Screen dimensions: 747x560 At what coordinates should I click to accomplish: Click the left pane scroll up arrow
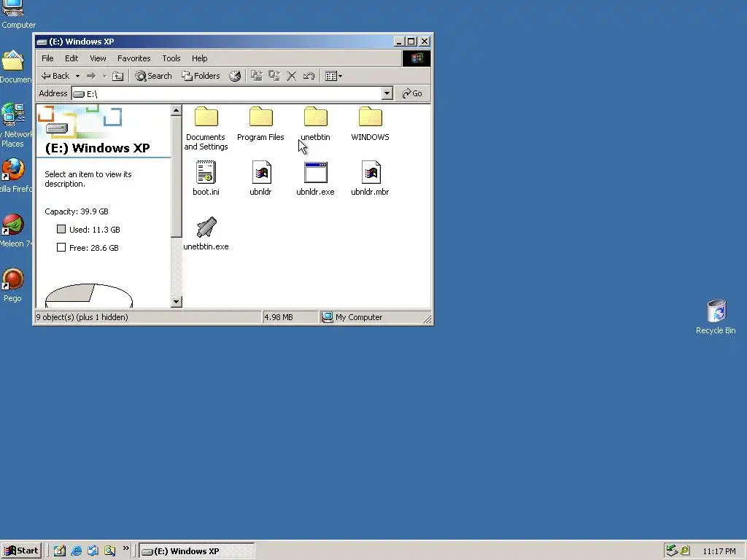click(x=177, y=111)
